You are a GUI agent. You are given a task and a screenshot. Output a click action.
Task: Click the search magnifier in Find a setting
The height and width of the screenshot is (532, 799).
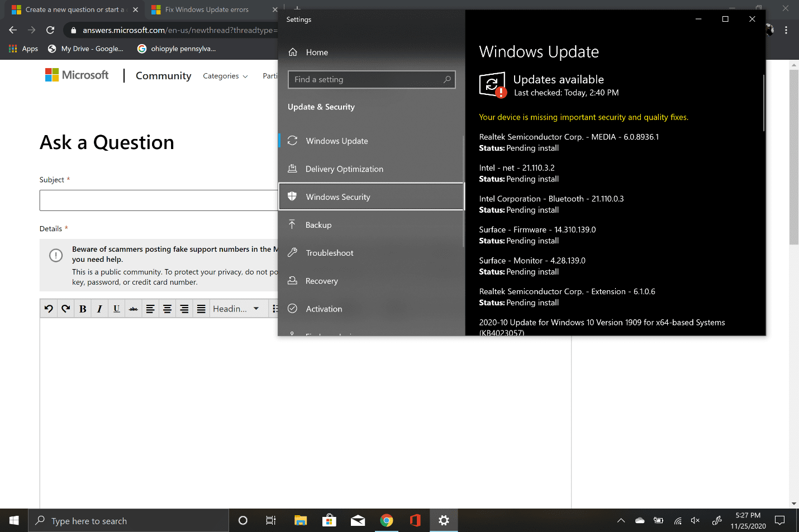point(447,80)
